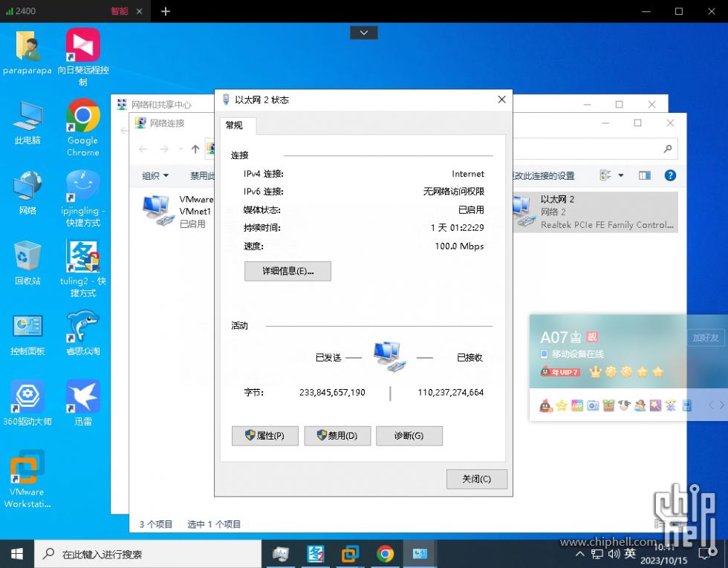Image resolution: width=728 pixels, height=568 pixels.
Task: Open the view options dropdown arrow
Action: pyautogui.click(x=621, y=175)
